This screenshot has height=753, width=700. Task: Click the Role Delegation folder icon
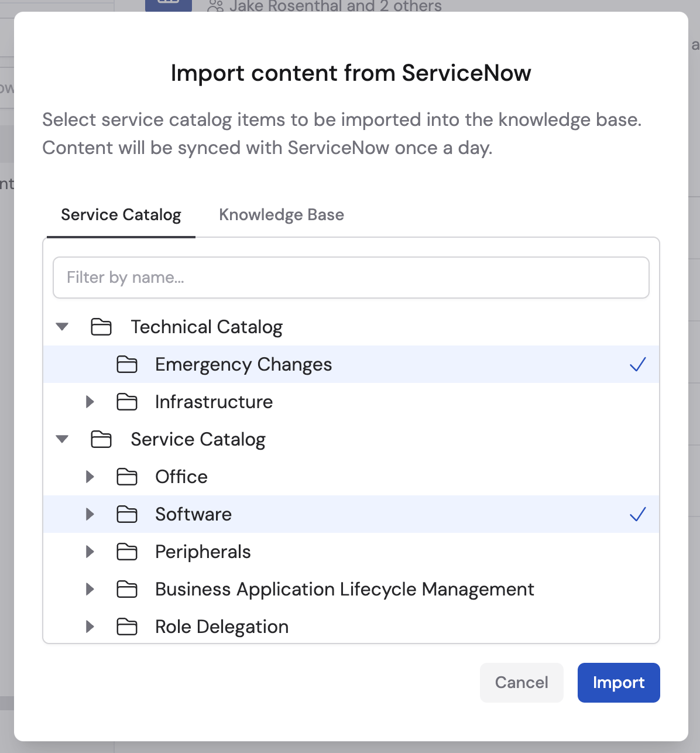pos(127,627)
